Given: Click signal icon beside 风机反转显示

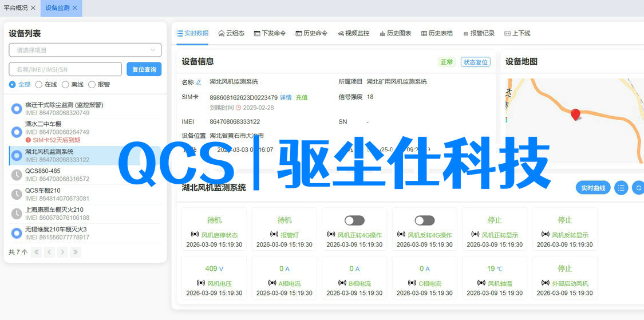Looking at the screenshot, I should 546,235.
